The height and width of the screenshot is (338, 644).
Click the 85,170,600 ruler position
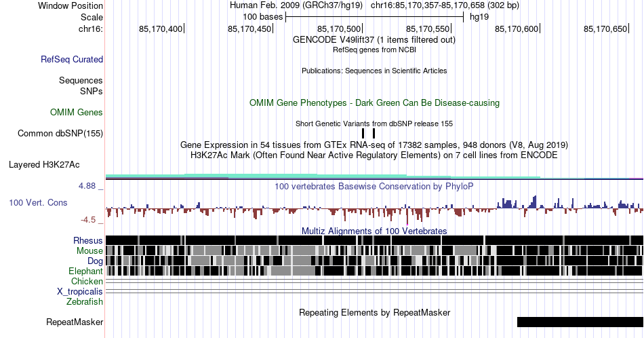[517, 29]
